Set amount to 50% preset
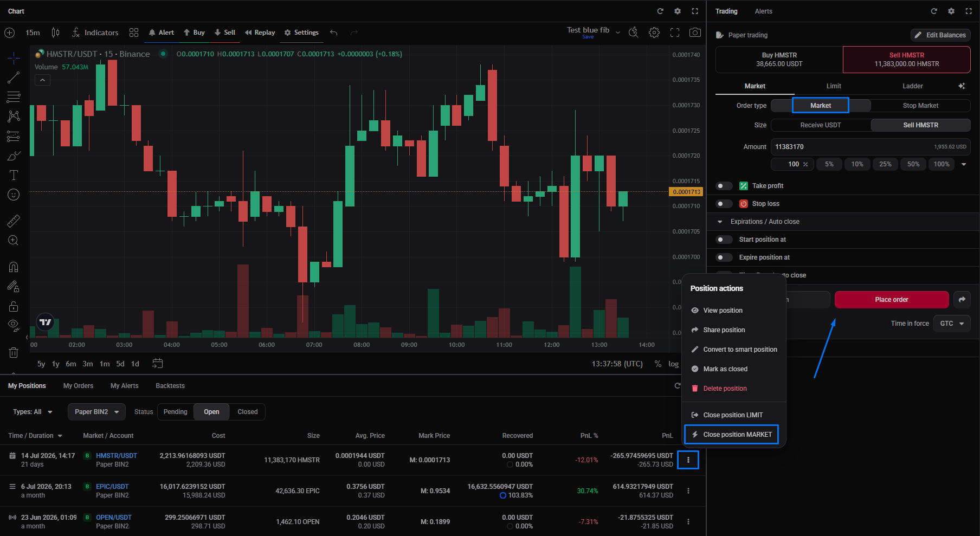980x536 pixels. coord(913,164)
